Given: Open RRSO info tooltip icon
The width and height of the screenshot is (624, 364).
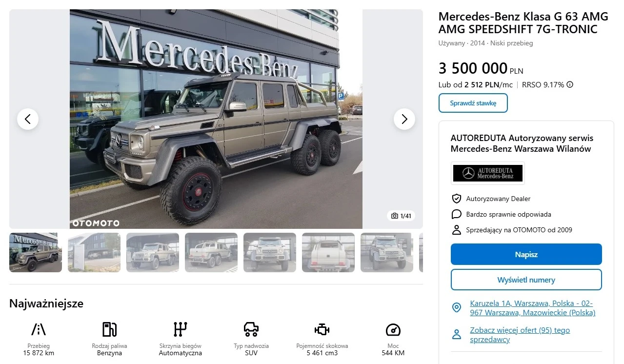Looking at the screenshot, I should pos(570,84).
